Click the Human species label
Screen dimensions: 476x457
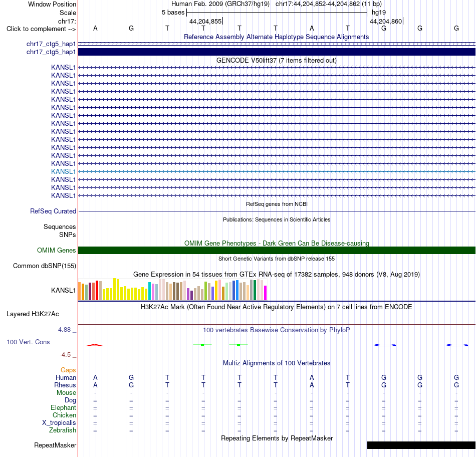click(66, 377)
